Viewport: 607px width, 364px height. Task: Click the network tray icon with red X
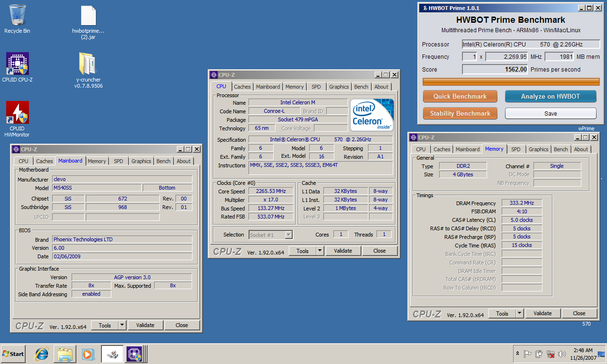(551, 354)
